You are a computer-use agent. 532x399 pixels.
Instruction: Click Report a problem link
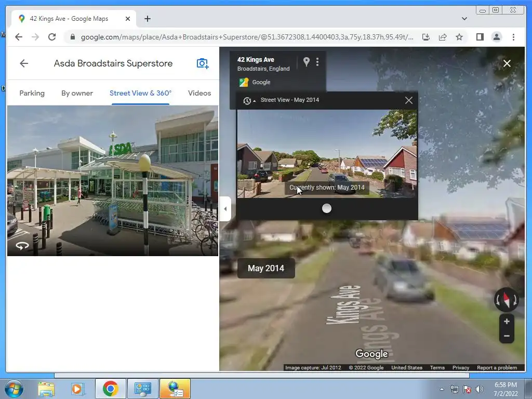click(x=497, y=367)
